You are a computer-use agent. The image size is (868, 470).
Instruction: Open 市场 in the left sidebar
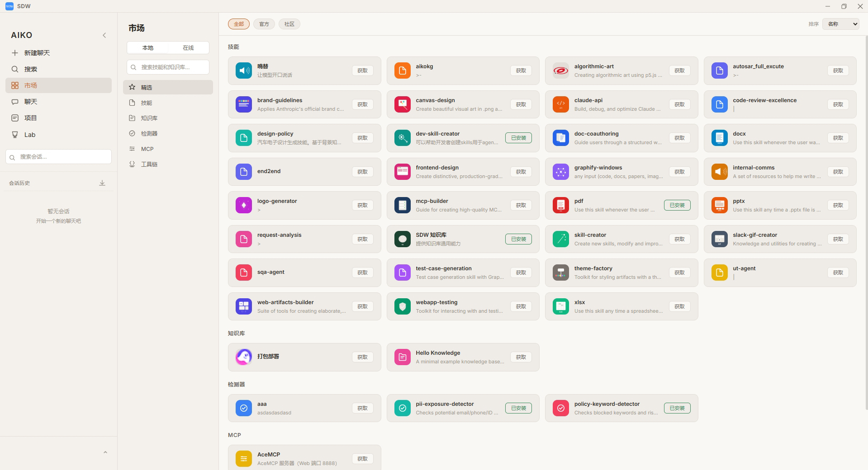coord(59,85)
